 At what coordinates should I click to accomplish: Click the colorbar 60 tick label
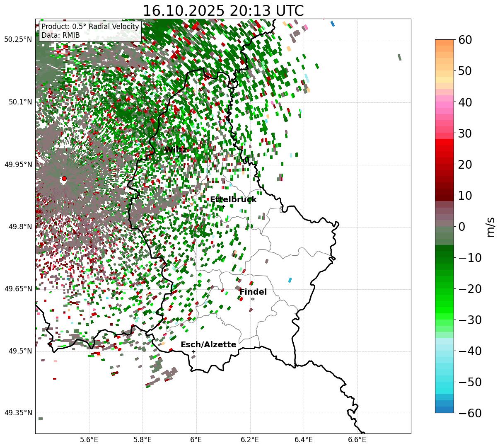point(465,40)
